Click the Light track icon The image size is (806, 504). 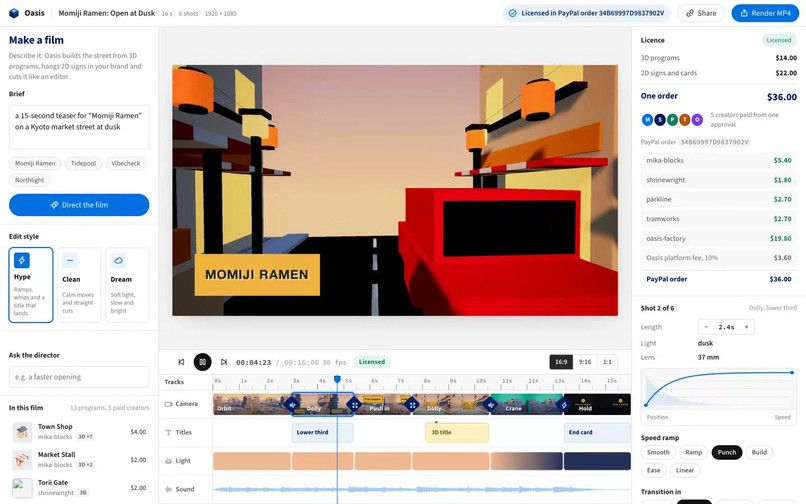pos(168,461)
